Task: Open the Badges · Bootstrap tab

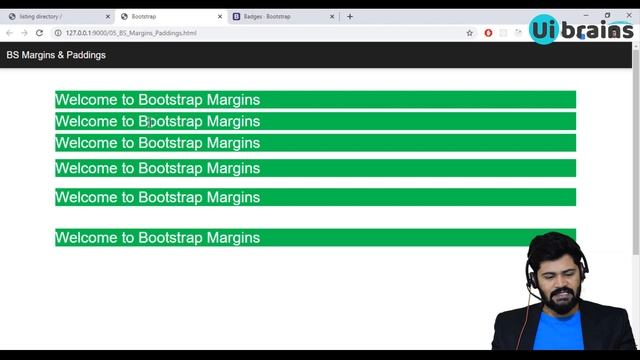Action: pos(282,17)
